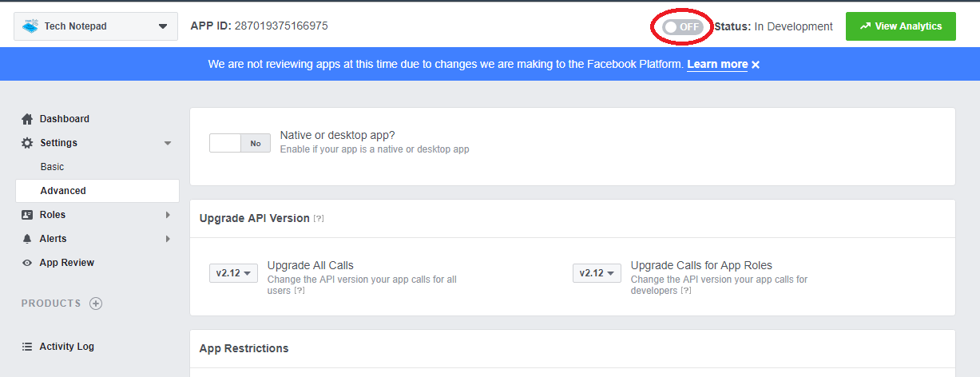Click the Alerts bell icon
Image resolution: width=980 pixels, height=377 pixels.
coord(27,239)
